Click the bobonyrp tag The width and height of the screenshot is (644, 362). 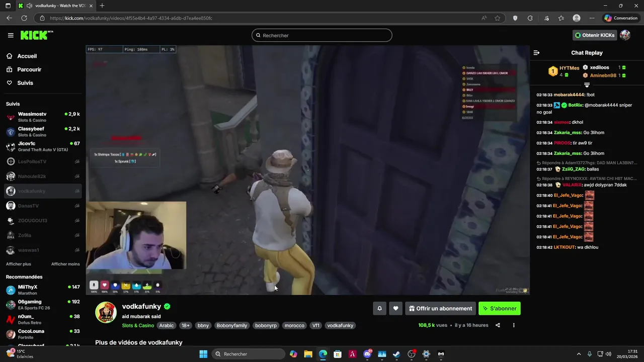tap(266, 325)
